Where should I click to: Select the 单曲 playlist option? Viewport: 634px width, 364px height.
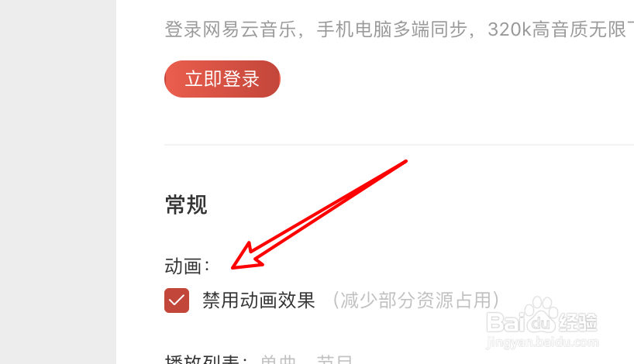278,359
